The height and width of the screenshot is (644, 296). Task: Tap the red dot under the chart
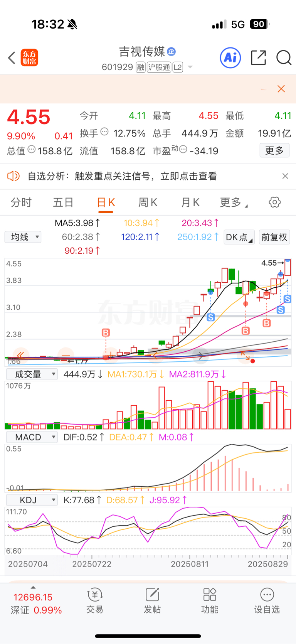(x=252, y=361)
